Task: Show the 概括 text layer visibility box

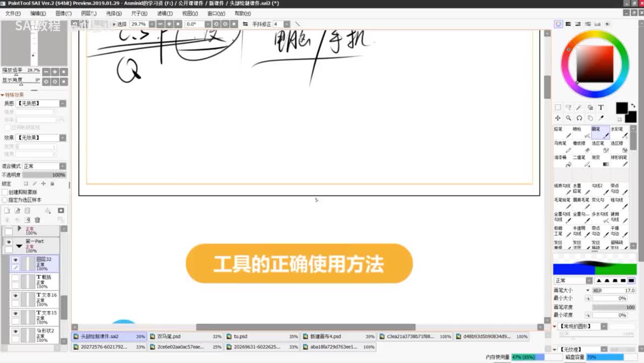Action: pyautogui.click(x=15, y=278)
